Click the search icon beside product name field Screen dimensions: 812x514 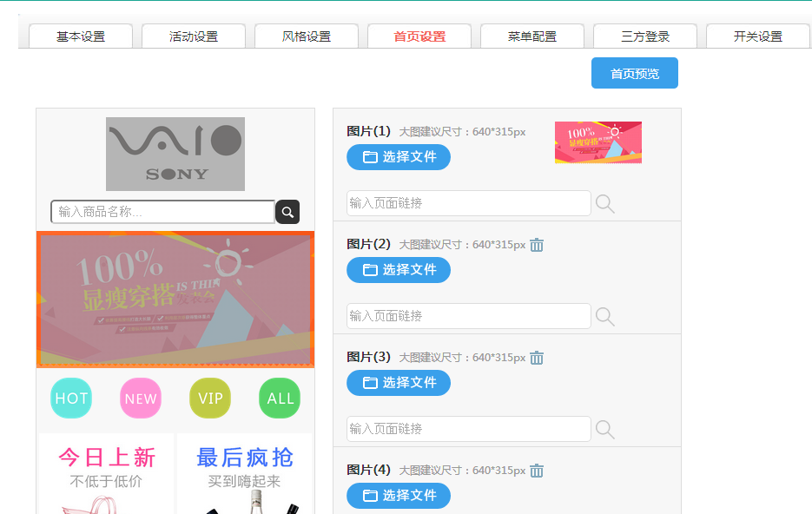[x=287, y=212]
